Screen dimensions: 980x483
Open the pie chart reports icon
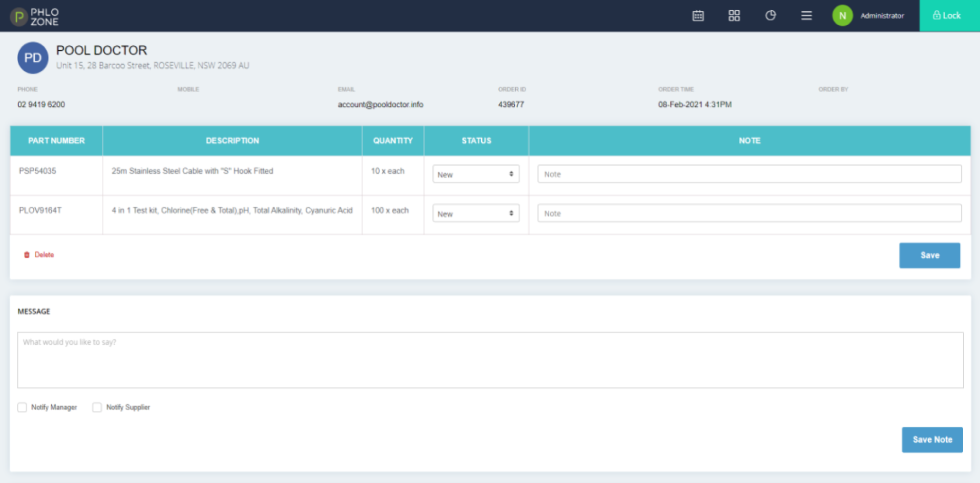coord(770,15)
